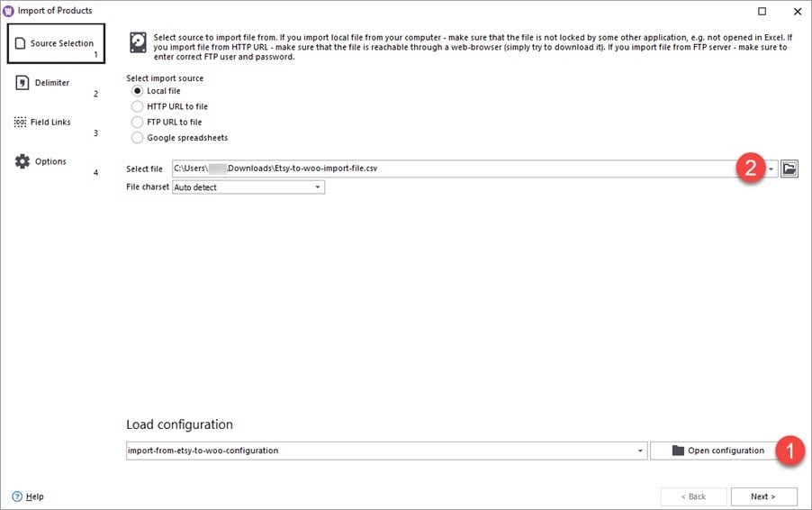Go to the Delimiter step tab
The image size is (812, 510).
point(52,83)
